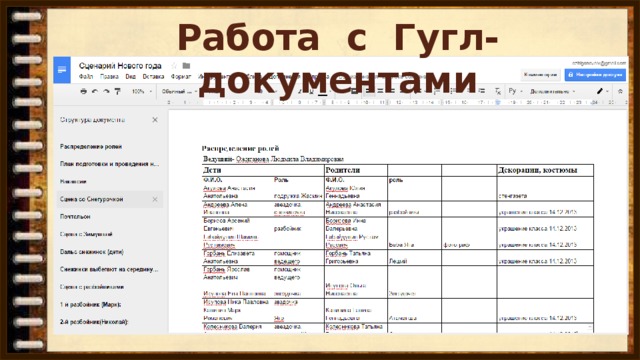
Task: Click the Декорации, костюмы header cell
Action: tap(545, 170)
